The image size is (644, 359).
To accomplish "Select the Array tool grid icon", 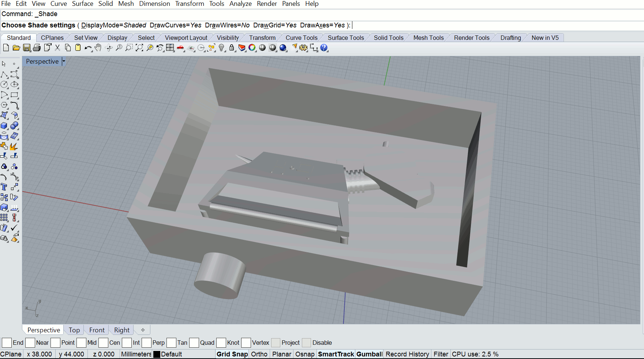I will pos(4,218).
